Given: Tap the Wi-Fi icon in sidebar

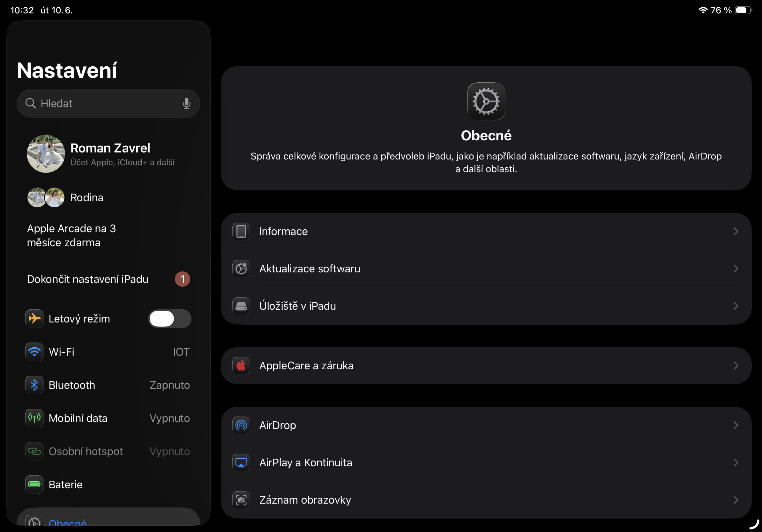Looking at the screenshot, I should coord(34,351).
